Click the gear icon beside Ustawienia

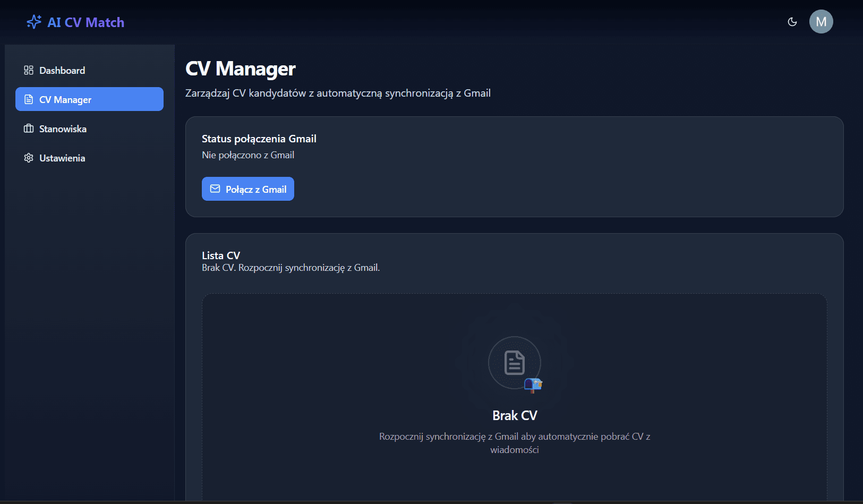point(29,158)
